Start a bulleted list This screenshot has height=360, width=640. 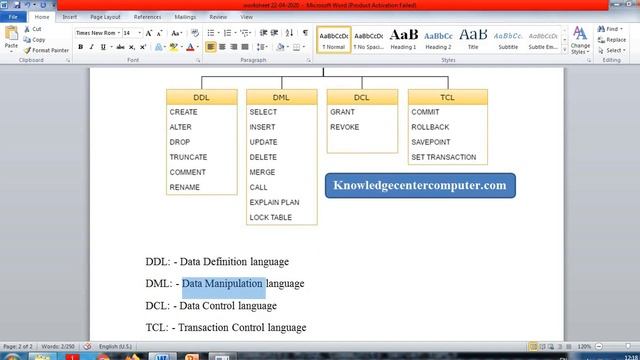click(211, 33)
